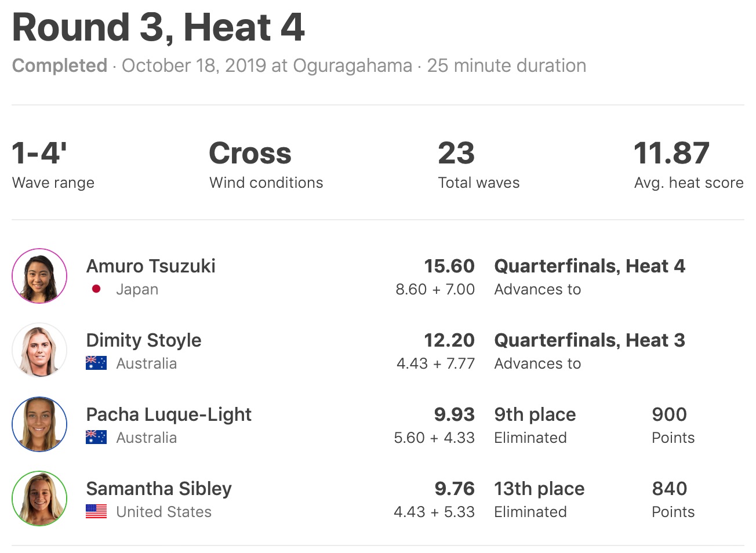
Task: Click Dimity Stoyle's profile photo
Action: pyautogui.click(x=39, y=350)
